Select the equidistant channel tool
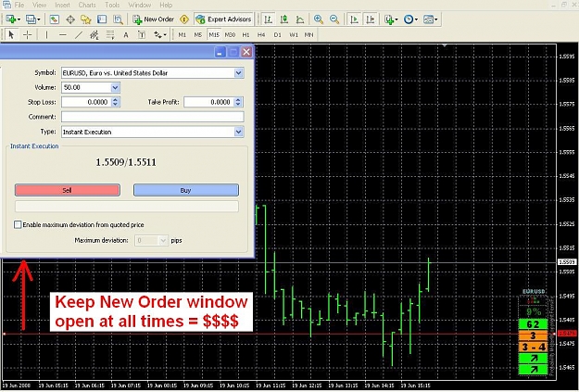579x392 pixels. 94,34
